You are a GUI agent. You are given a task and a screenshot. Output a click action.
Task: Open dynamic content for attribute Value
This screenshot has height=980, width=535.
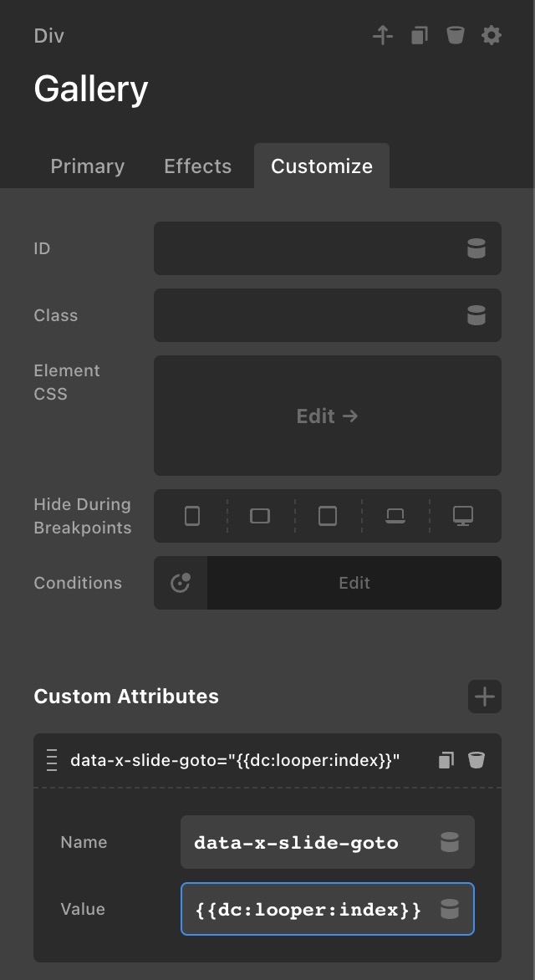450,909
